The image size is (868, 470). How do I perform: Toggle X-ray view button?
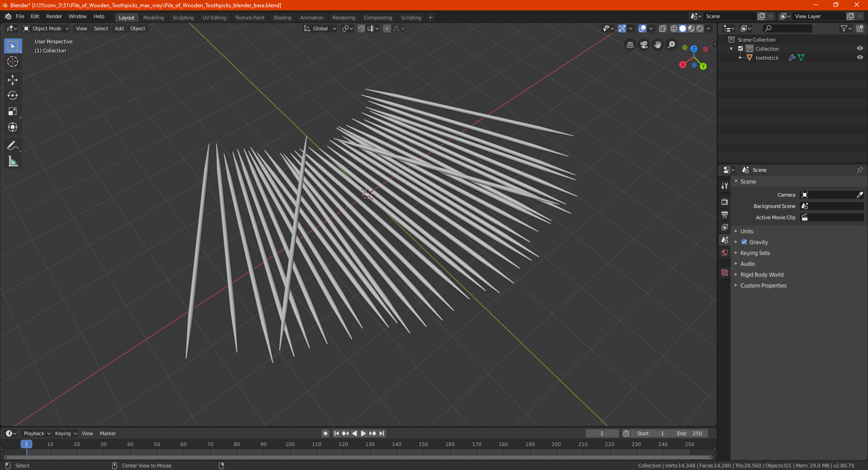(x=663, y=28)
